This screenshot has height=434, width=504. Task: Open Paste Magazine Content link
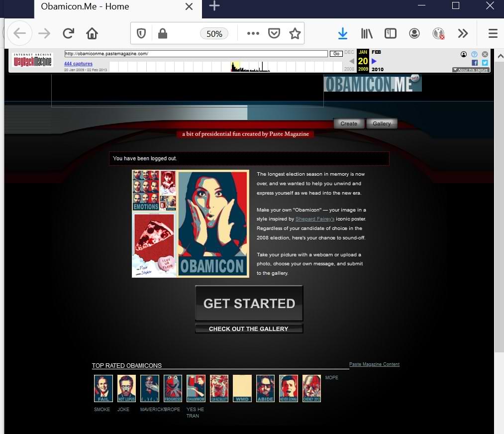click(x=374, y=364)
